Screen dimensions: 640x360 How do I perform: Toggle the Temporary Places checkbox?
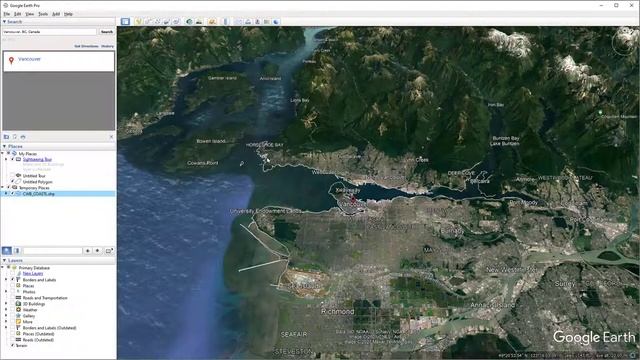[x=8, y=188]
